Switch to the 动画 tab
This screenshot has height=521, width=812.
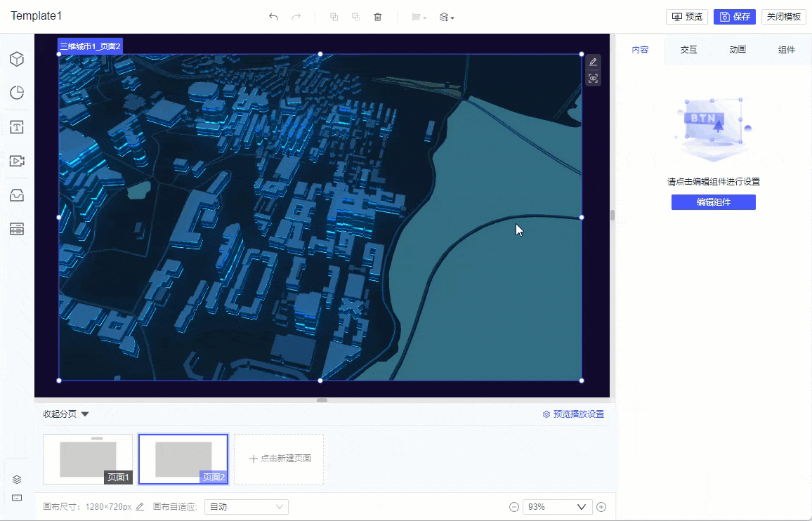pyautogui.click(x=738, y=50)
